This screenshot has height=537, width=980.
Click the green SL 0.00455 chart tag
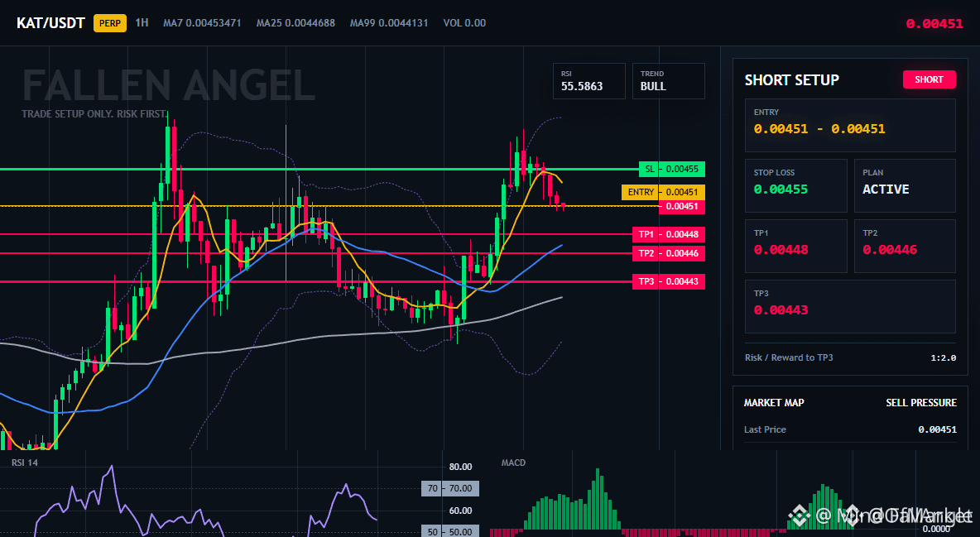coord(672,169)
